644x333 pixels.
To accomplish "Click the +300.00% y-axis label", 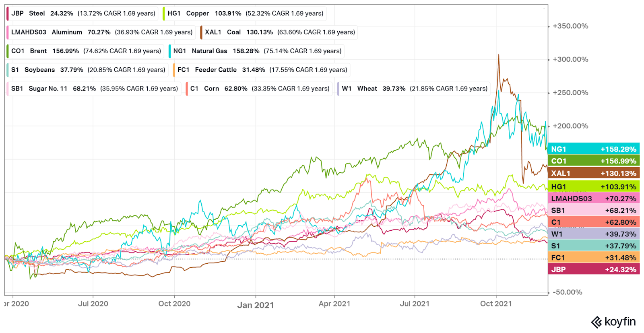I will pyautogui.click(x=570, y=59).
